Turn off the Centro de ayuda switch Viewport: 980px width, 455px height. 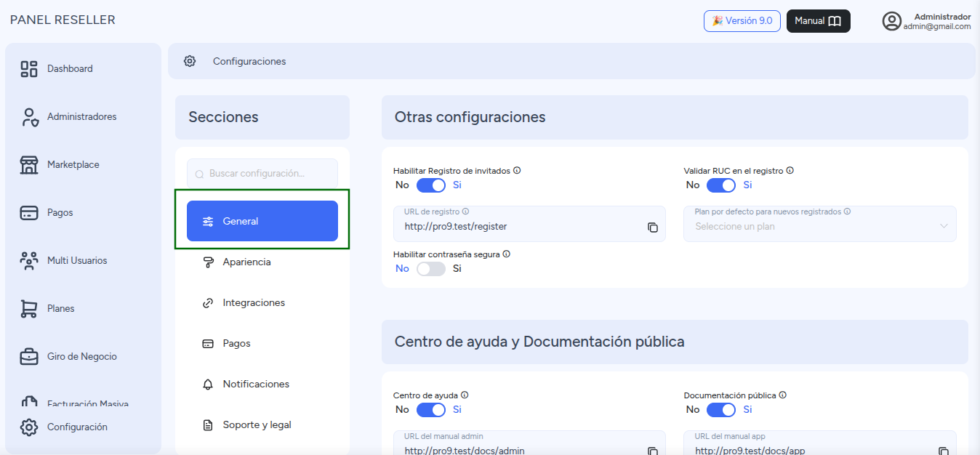[431, 410]
